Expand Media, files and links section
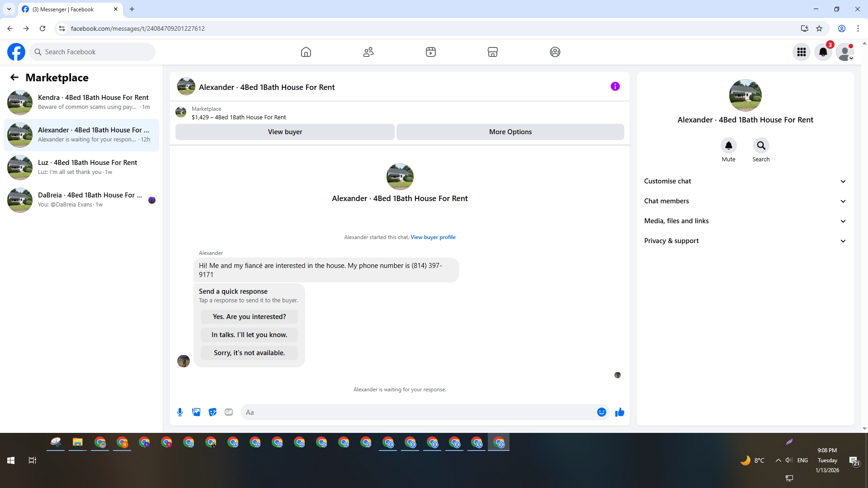868x488 pixels. tap(745, 221)
